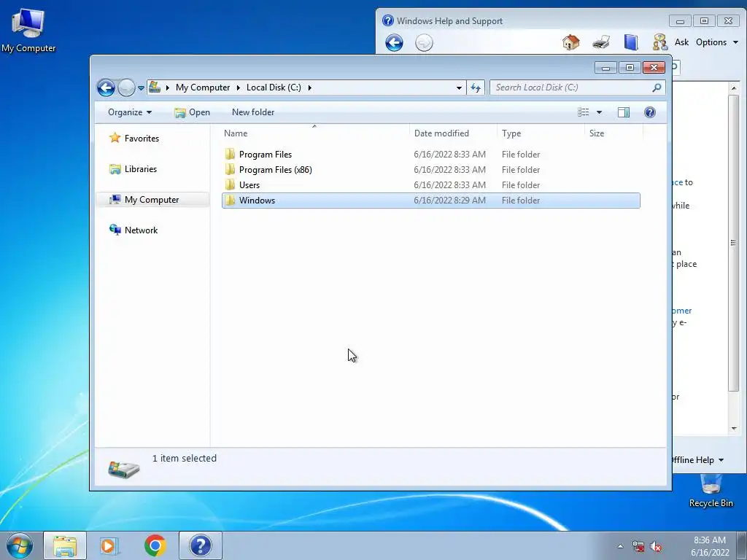The image size is (747, 560).
Task: Select Local Disk (C:) breadcrumb segment
Action: [274, 87]
